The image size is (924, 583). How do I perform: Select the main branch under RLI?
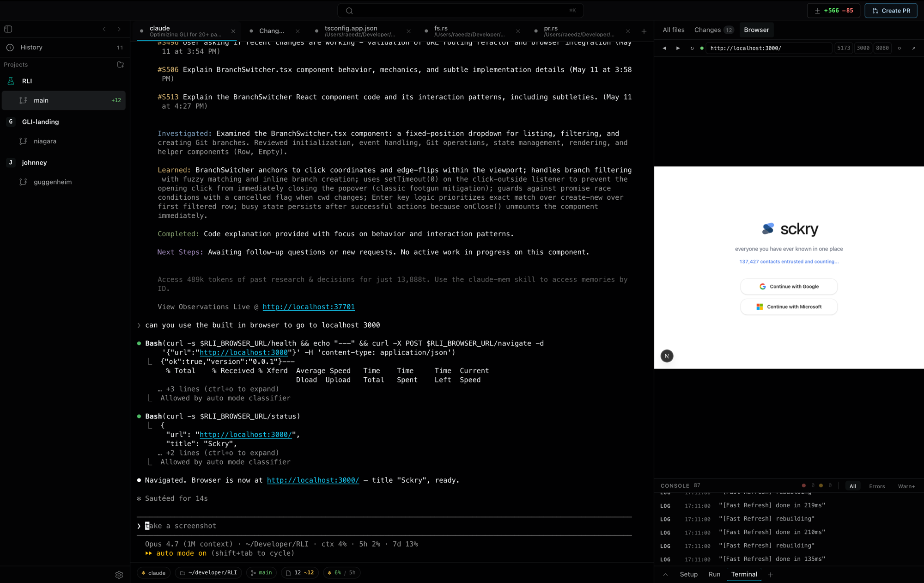click(x=64, y=100)
